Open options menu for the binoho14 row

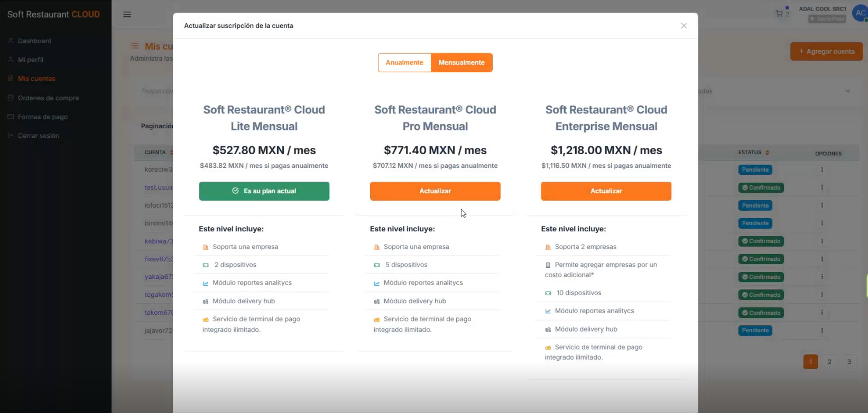(822, 223)
